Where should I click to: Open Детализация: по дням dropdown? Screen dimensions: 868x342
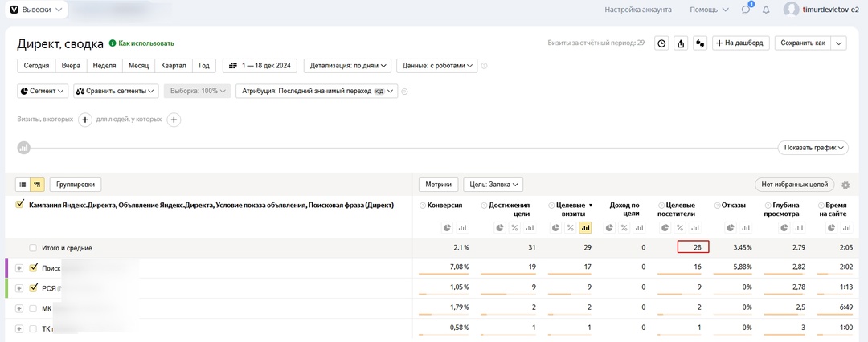[348, 65]
